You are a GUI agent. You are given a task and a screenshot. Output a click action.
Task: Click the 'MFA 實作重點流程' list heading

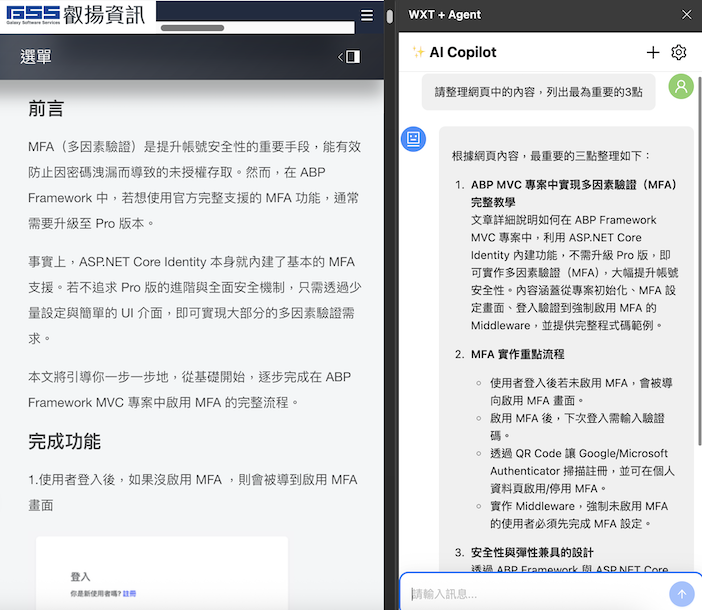(x=518, y=354)
